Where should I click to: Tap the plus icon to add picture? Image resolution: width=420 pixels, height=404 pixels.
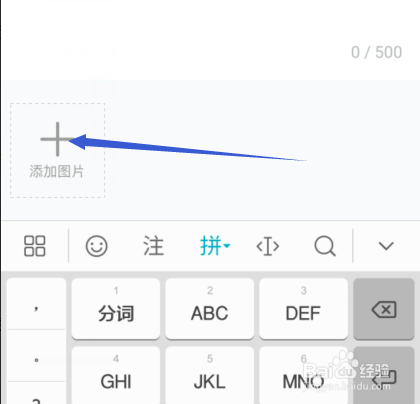[x=57, y=139]
